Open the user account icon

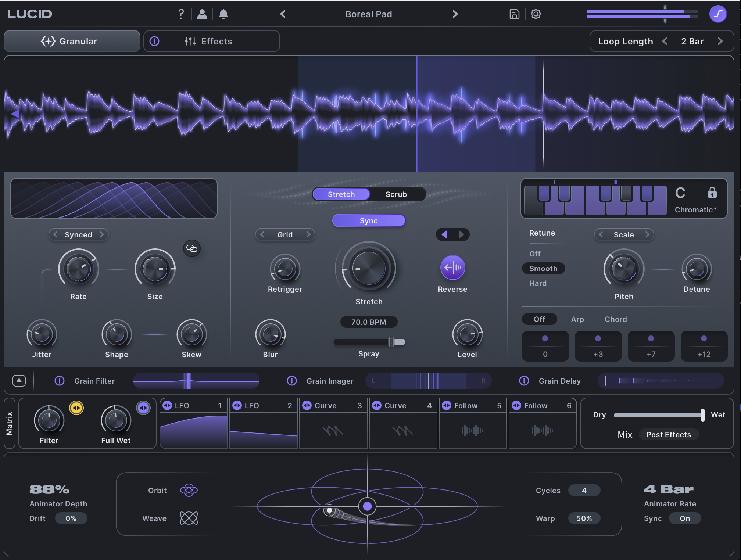[202, 14]
